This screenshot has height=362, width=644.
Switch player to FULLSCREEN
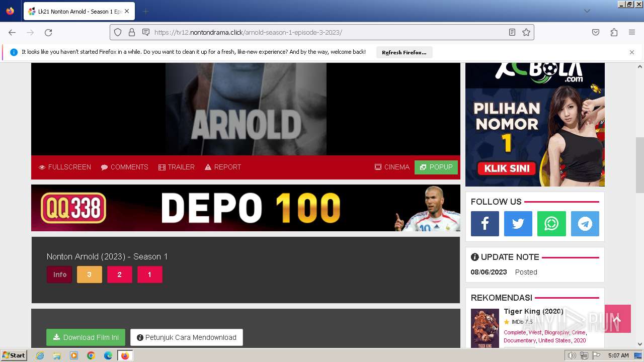65,167
